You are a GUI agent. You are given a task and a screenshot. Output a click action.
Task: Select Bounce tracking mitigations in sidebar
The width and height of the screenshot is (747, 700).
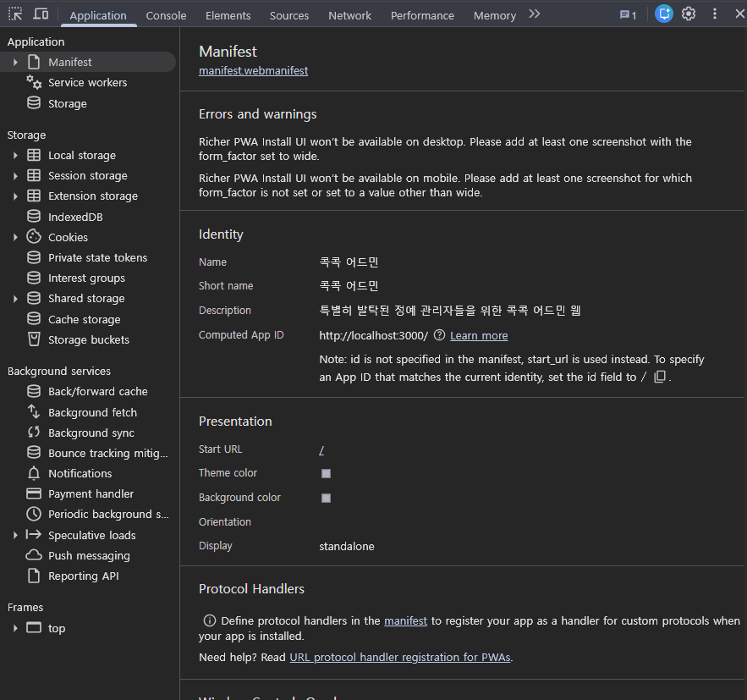(x=108, y=453)
